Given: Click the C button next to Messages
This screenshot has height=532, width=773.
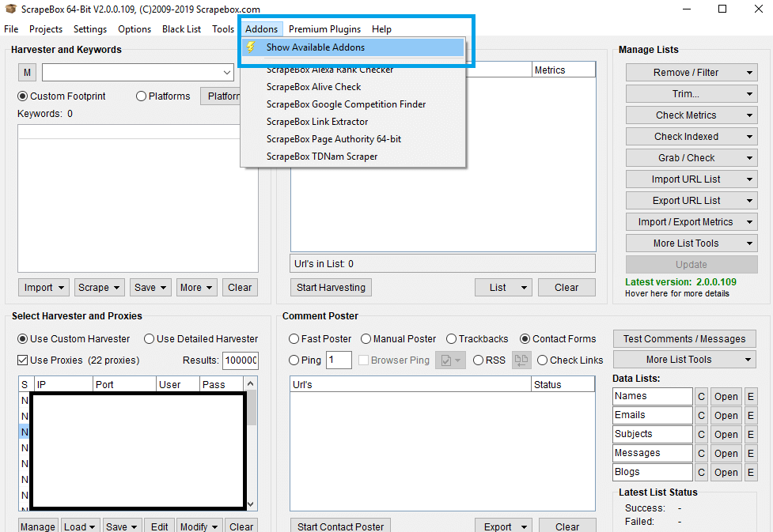Looking at the screenshot, I should point(701,453).
